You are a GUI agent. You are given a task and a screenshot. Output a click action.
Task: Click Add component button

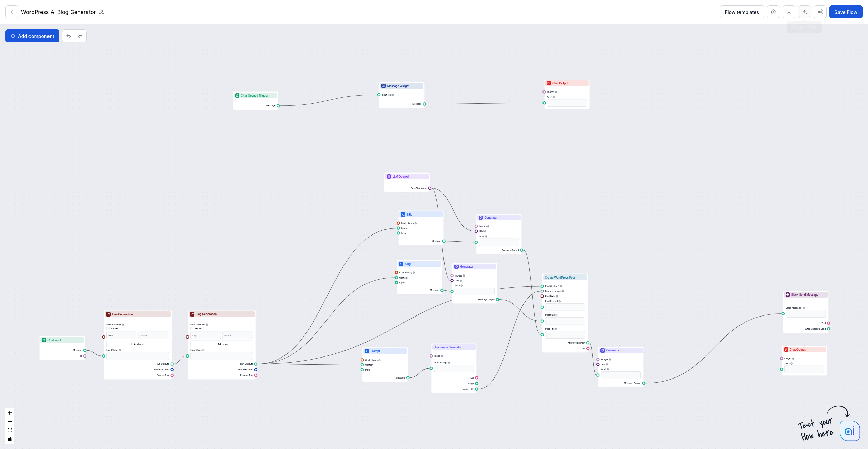32,36
